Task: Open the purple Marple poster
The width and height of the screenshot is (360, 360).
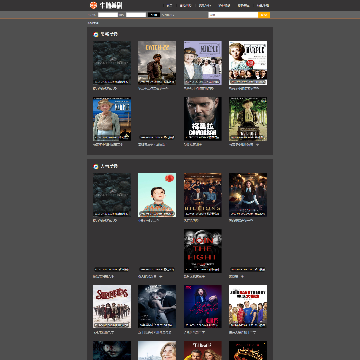Action: click(x=203, y=63)
